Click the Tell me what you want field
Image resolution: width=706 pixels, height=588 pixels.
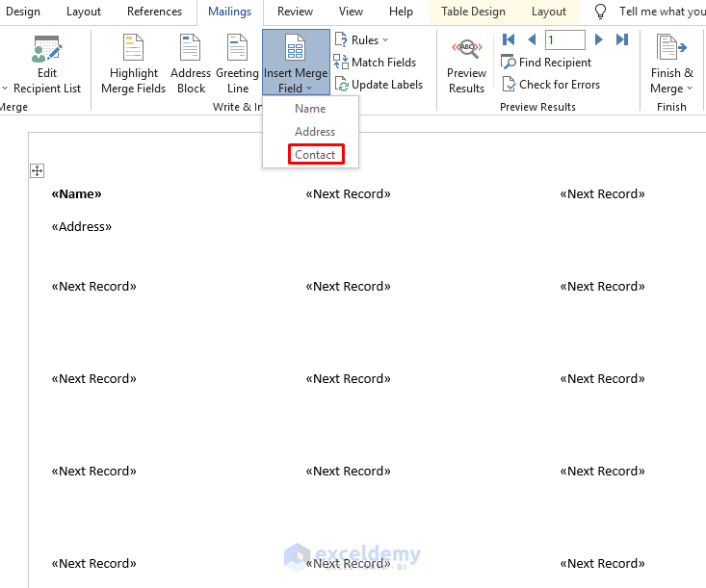click(x=662, y=12)
